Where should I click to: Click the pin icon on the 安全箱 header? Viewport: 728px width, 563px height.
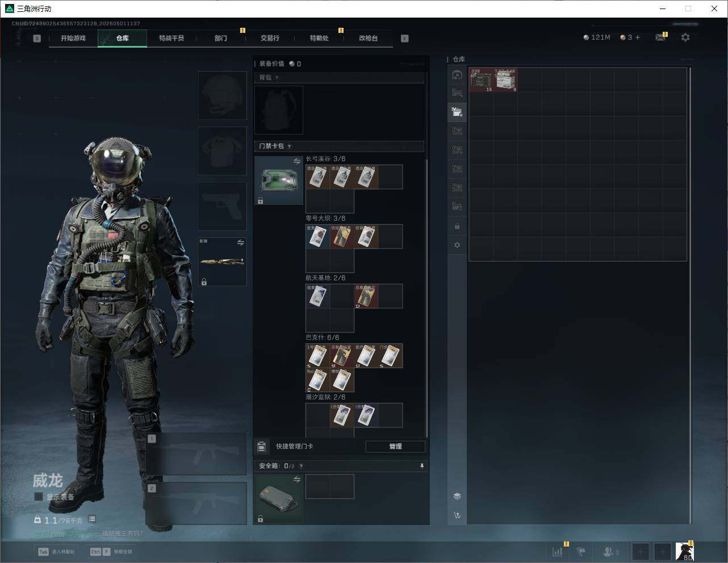(x=421, y=466)
